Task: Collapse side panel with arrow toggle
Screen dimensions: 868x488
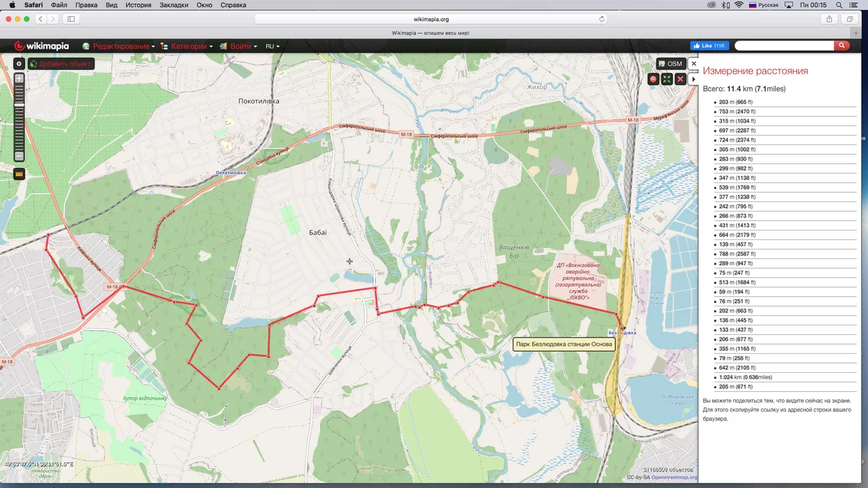Action: pos(693,79)
